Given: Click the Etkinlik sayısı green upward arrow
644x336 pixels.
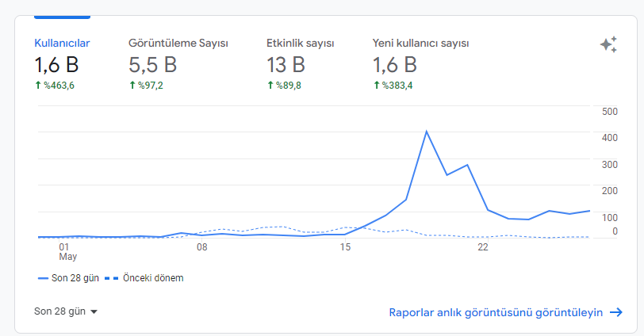Looking at the screenshot, I should click(270, 86).
